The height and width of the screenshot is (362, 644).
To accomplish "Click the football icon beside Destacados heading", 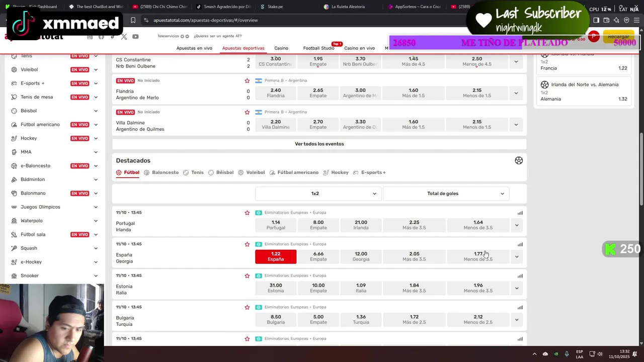I will coord(519,160).
